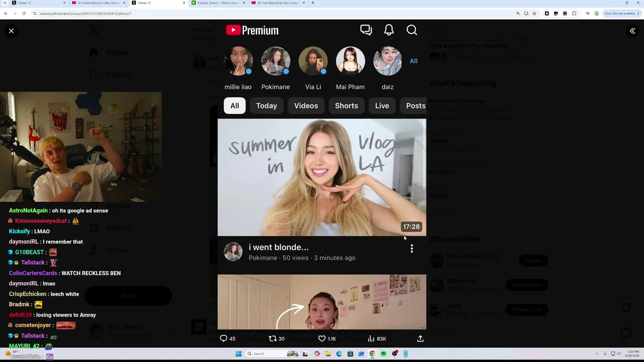This screenshot has height=362, width=644.
Task: Click the streamer webcam overlay
Action: tap(81, 147)
